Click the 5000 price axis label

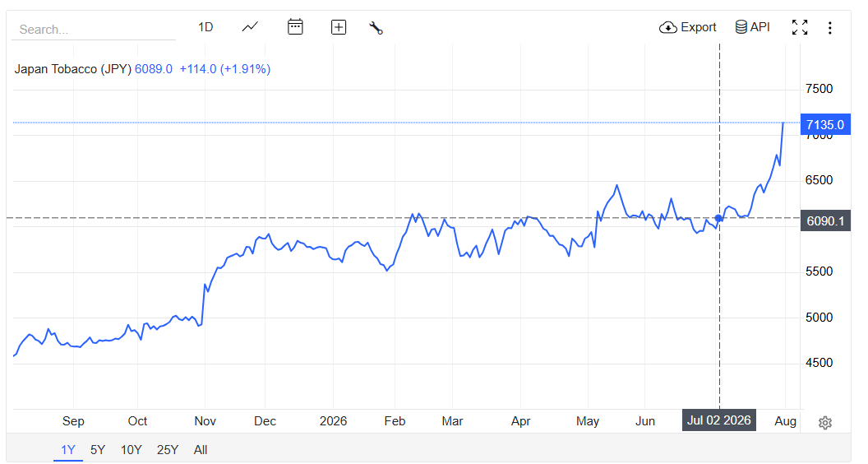tap(819, 318)
